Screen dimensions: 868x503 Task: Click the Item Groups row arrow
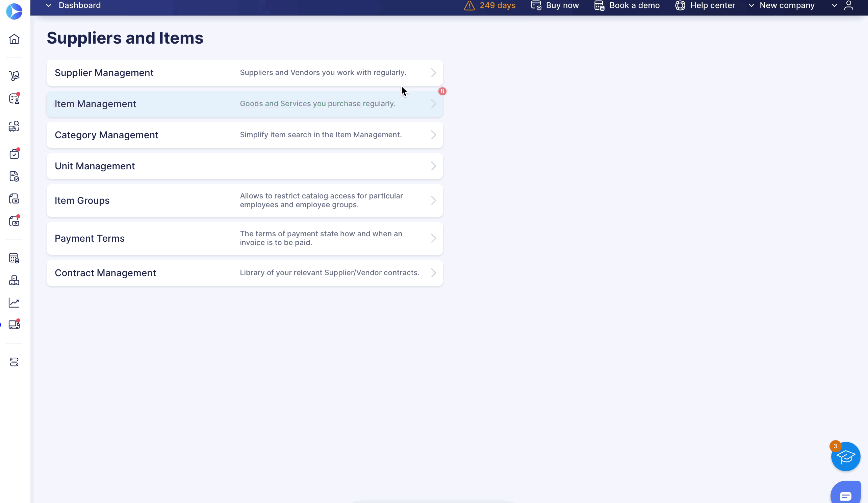coord(434,200)
